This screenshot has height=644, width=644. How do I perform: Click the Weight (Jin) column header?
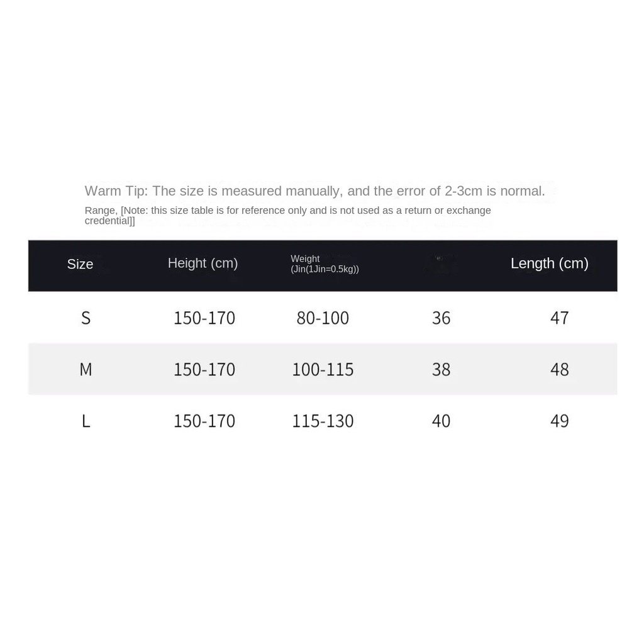tap(325, 264)
